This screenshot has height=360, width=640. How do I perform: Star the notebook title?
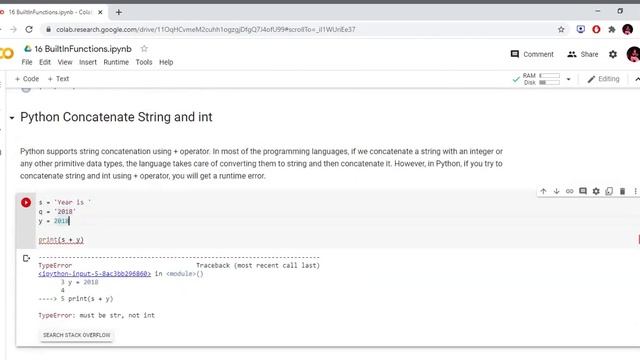tap(144, 49)
